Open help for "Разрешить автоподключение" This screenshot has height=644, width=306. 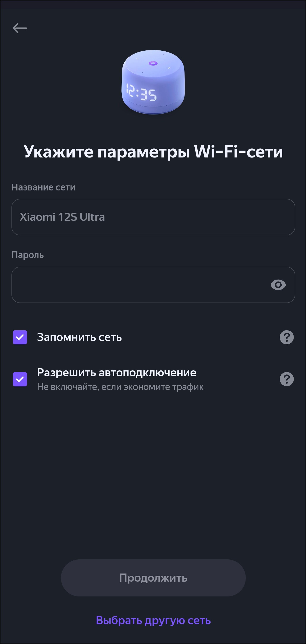coord(286,379)
